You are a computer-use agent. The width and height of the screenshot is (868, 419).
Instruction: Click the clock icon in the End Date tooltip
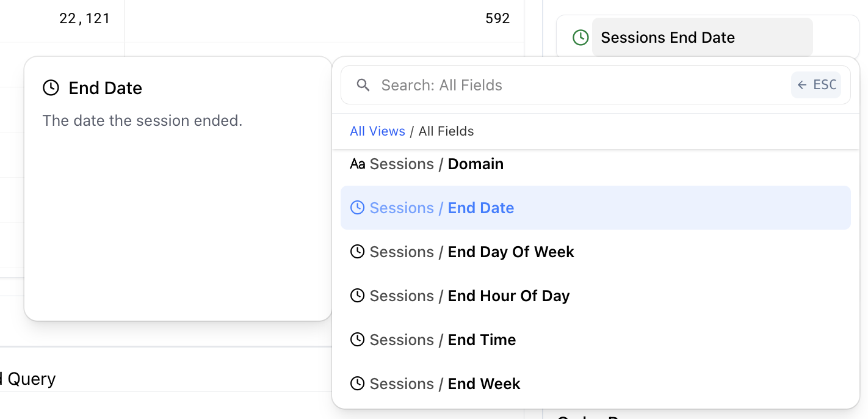[51, 88]
